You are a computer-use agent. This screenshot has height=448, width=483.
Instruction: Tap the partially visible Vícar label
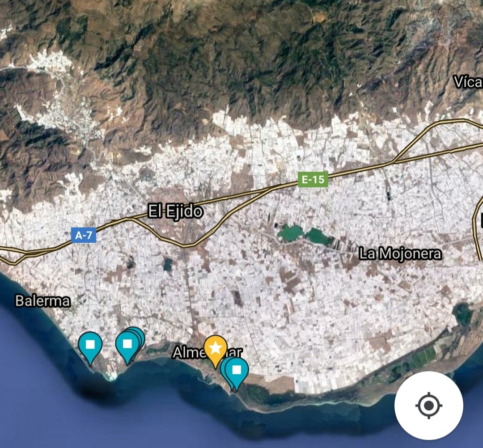point(468,82)
